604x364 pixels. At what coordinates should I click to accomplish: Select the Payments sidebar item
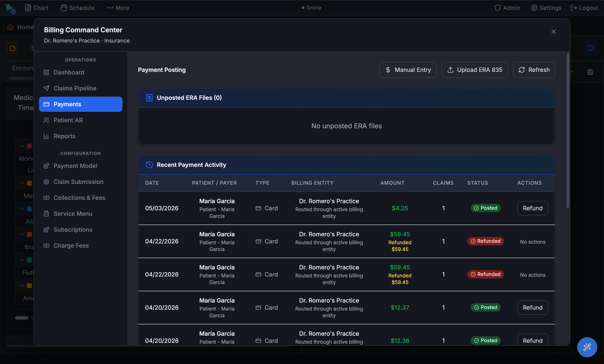point(81,104)
